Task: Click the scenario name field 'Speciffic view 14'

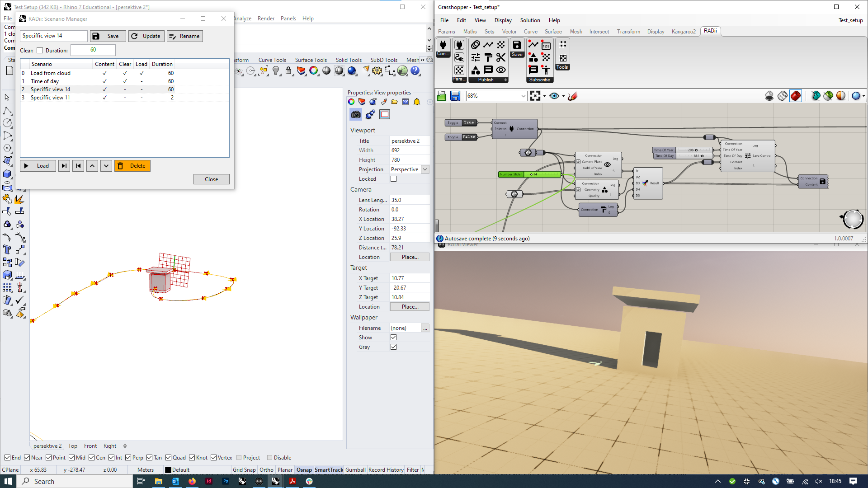Action: [x=54, y=36]
